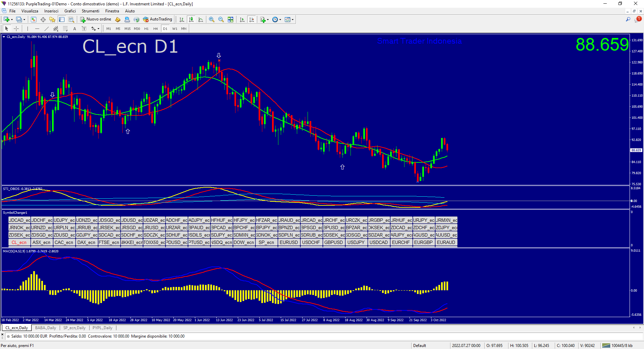Select the crosshair tool
Screen dimensions: 644x349
[16, 29]
